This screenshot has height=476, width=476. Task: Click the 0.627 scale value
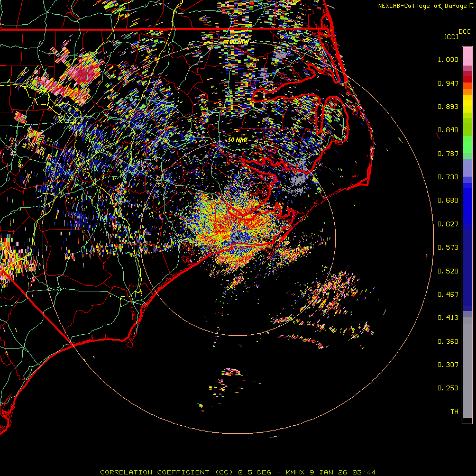click(448, 224)
